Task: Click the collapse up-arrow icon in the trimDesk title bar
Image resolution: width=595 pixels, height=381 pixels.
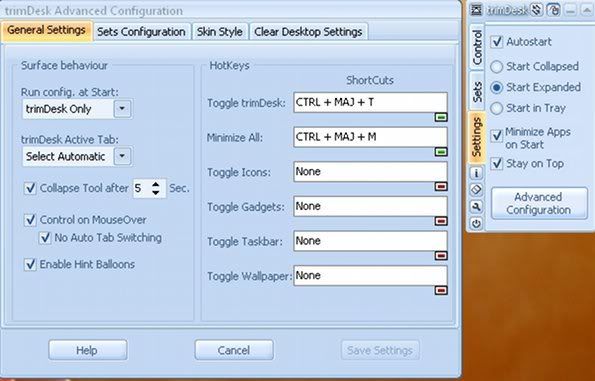Action: 587,10
